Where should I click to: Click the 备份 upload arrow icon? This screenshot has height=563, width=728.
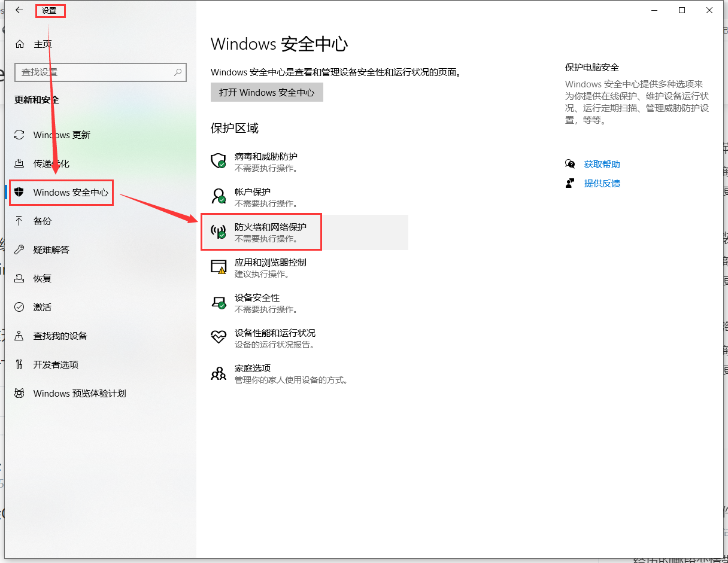[20, 221]
